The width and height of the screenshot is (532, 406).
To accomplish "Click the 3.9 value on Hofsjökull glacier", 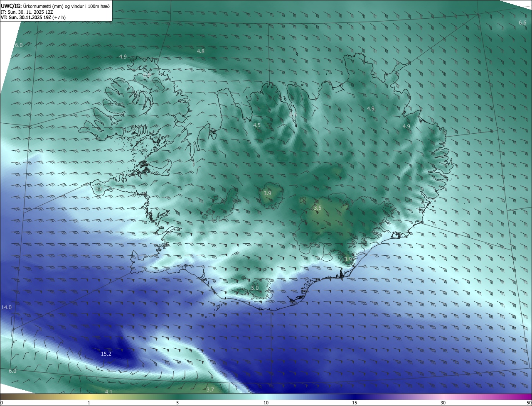I will [268, 193].
